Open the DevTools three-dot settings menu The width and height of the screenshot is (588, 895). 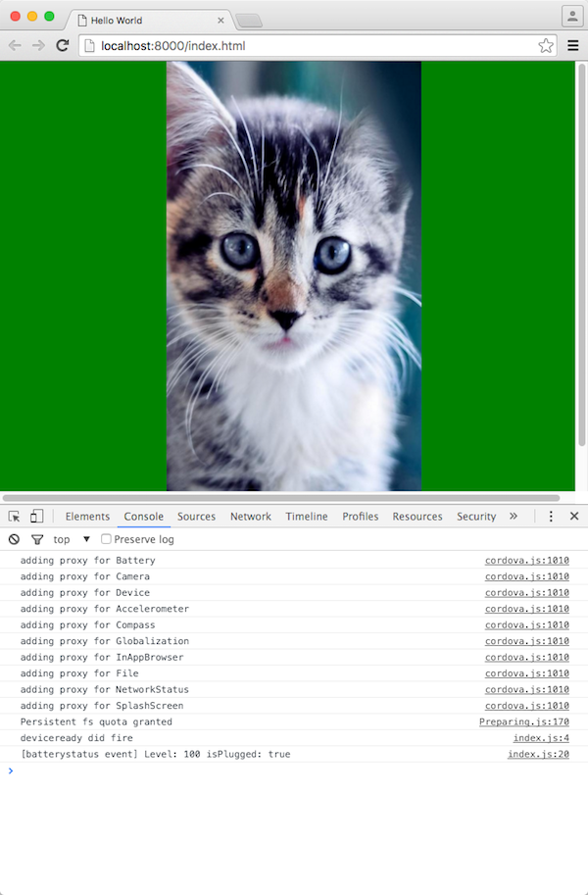point(551,517)
